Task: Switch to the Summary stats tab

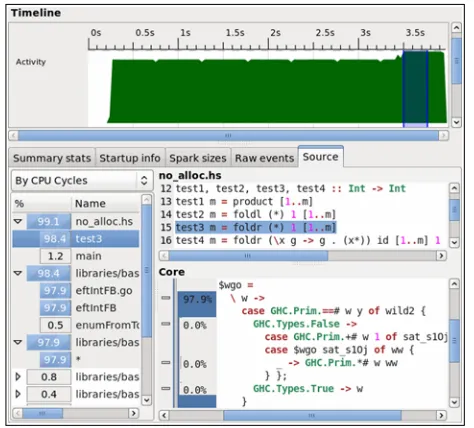Action: (52, 158)
